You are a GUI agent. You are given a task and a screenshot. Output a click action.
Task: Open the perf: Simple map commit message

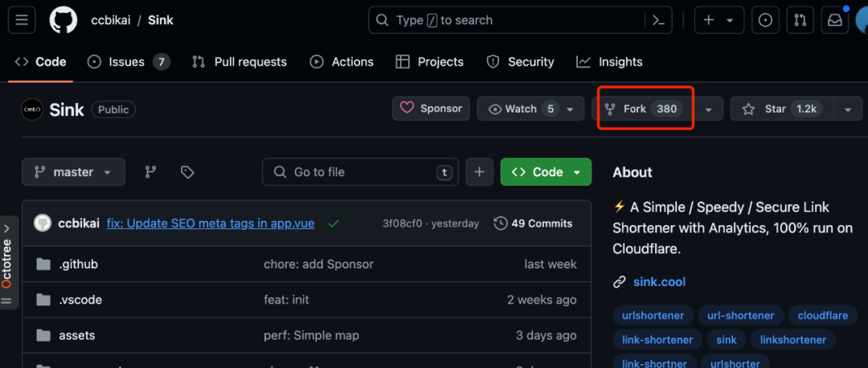pos(311,335)
